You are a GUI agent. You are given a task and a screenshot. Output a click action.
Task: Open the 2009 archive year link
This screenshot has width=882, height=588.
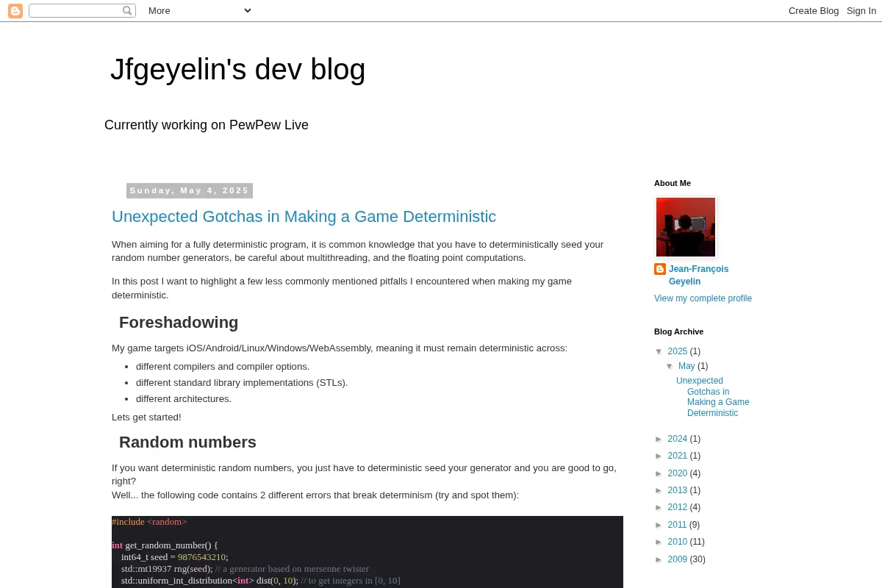[x=677, y=559]
